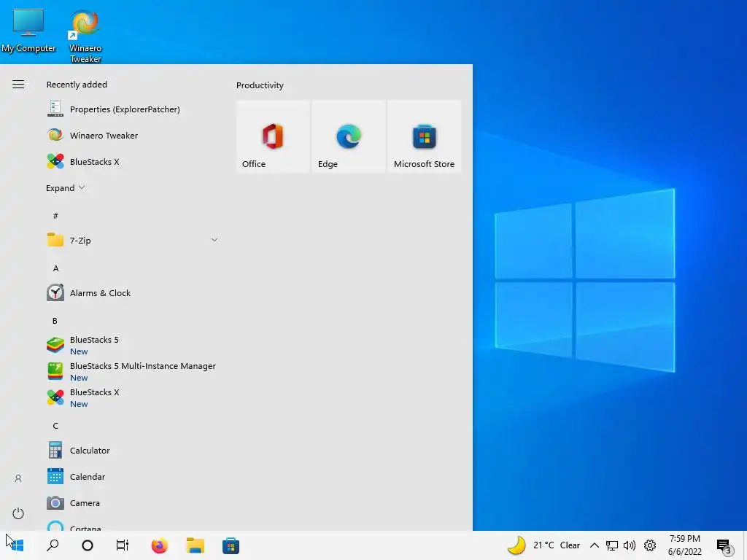
Task: Click the Power button in Start sidebar
Action: click(18, 513)
